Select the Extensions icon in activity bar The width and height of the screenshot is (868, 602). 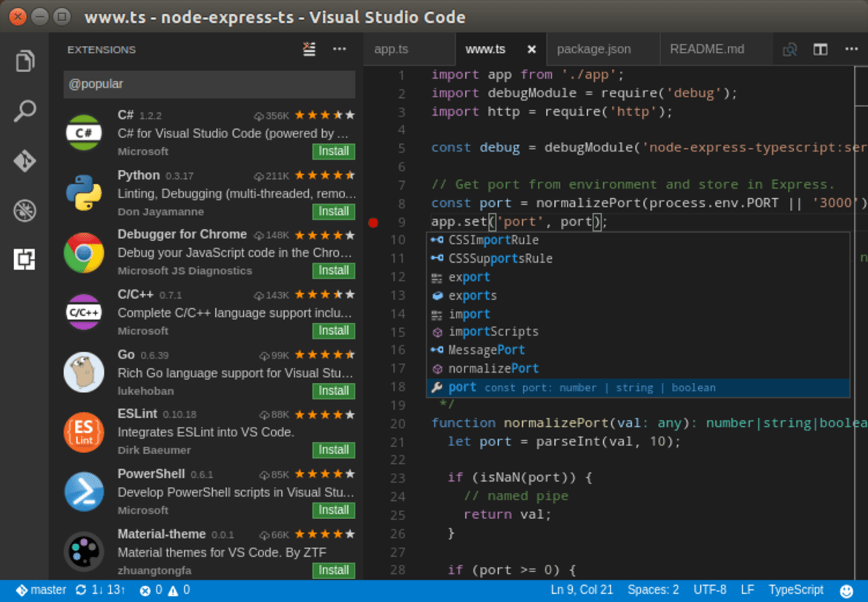coord(24,260)
